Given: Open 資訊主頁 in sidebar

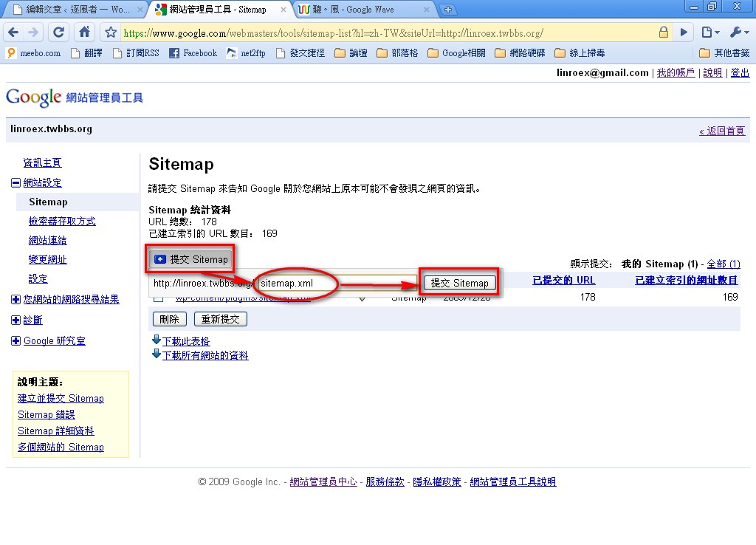Looking at the screenshot, I should pos(42,162).
